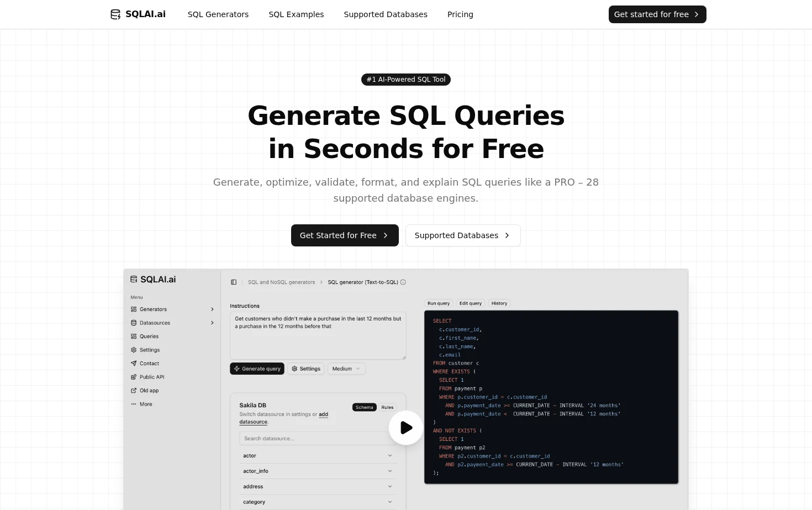The image size is (812, 510).
Task: Click the info icon next to SQL generator title
Action: coord(403,282)
